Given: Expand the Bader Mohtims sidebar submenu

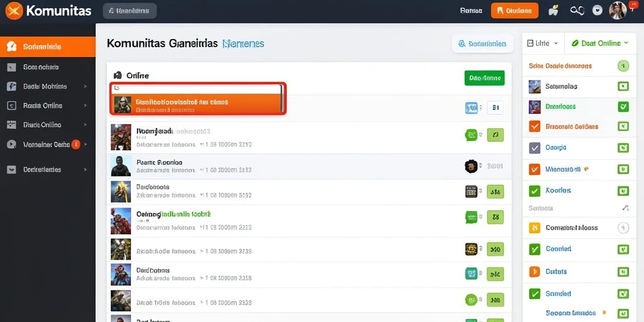Looking at the screenshot, I should [x=48, y=86].
